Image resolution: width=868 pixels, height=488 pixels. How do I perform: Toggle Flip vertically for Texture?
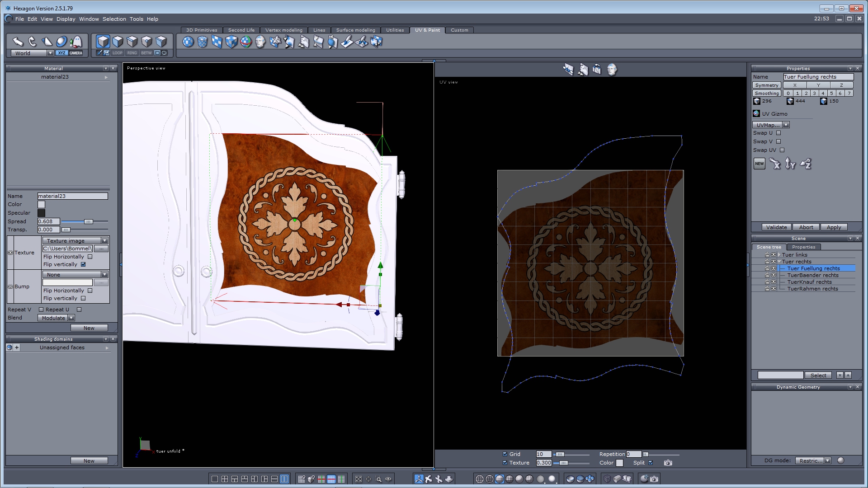point(83,264)
